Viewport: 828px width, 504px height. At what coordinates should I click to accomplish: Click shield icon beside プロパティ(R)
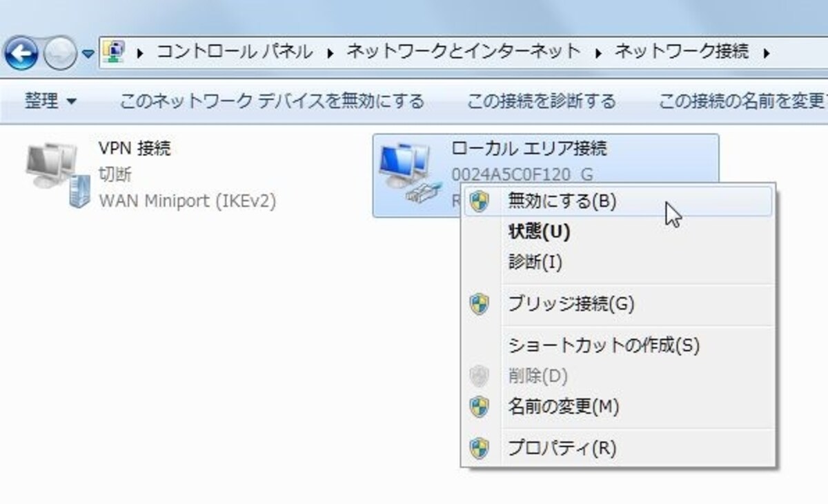[480, 448]
